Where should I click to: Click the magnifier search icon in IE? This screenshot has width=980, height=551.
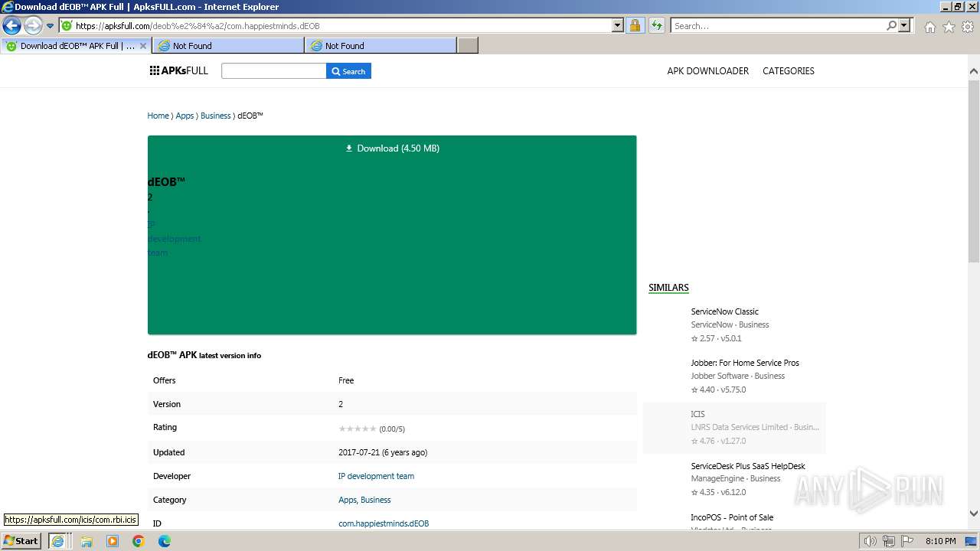891,25
